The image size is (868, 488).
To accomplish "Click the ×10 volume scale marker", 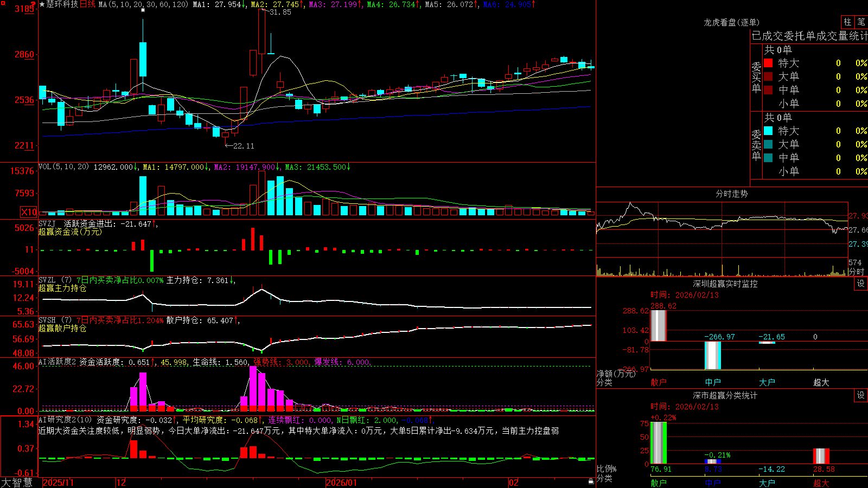I will [x=29, y=212].
